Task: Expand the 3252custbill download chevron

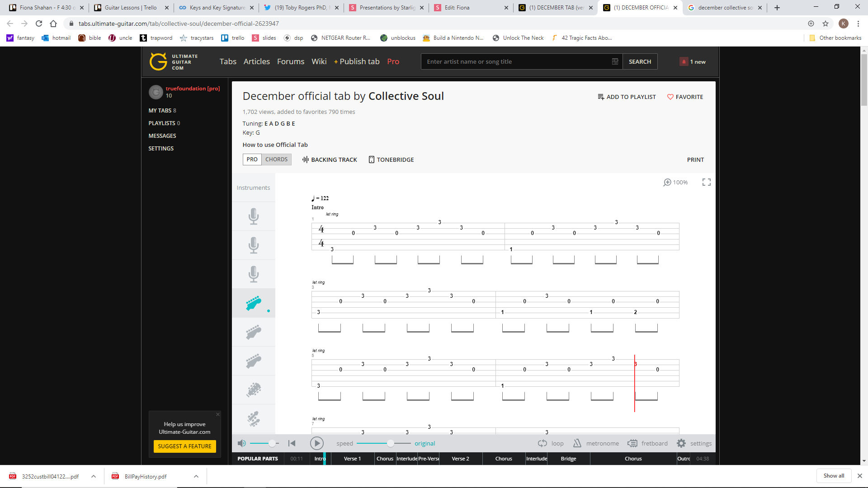Action: (94, 476)
